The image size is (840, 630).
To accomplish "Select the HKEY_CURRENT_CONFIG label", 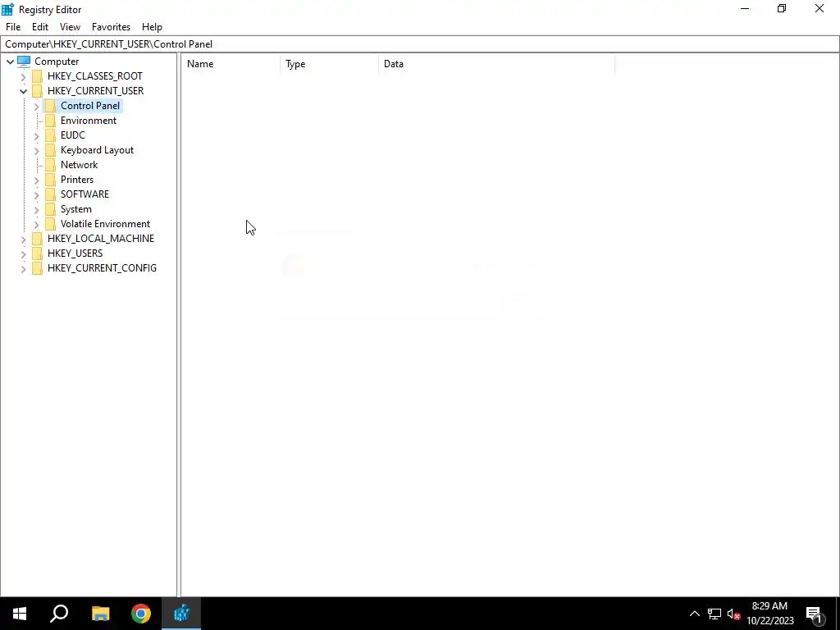I will click(x=102, y=268).
